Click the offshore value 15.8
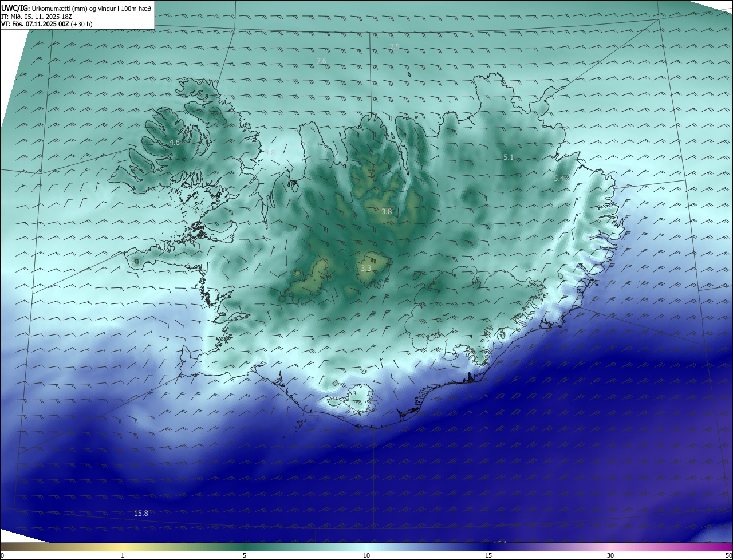 141,513
